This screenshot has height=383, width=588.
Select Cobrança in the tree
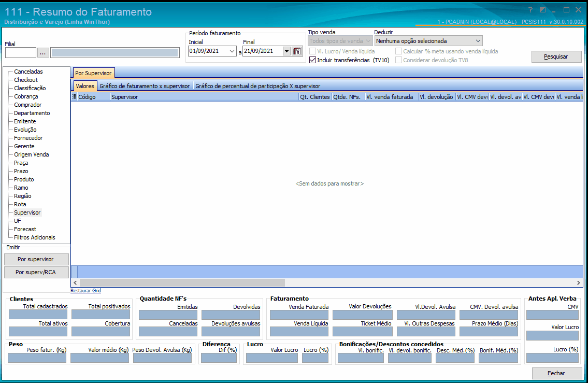point(26,96)
